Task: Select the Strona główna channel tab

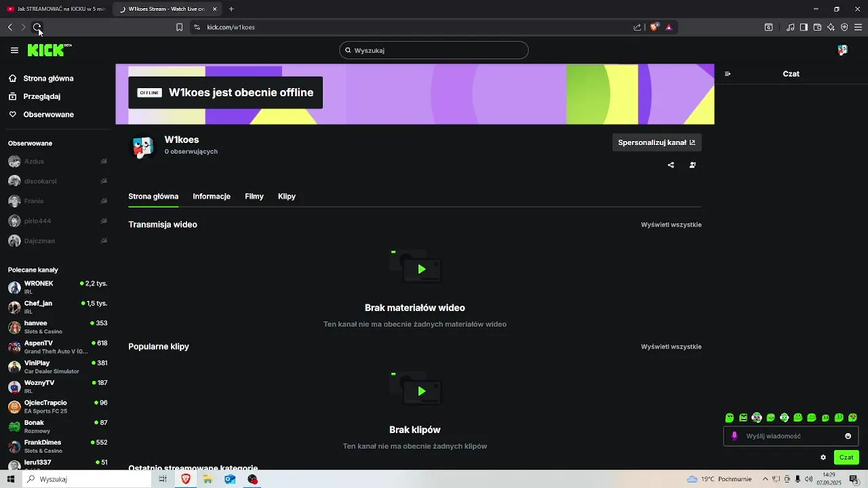Action: [x=153, y=197]
